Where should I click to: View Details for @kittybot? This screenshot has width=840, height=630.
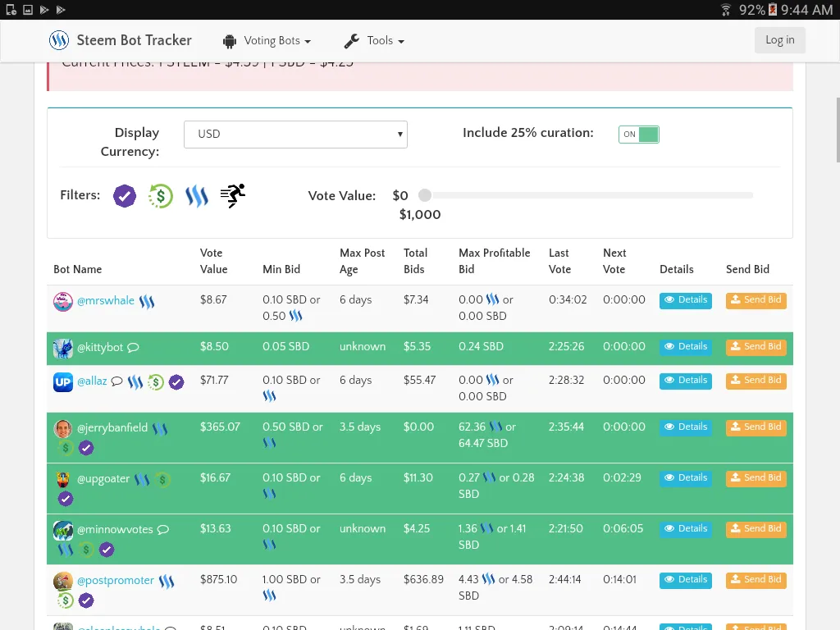[685, 347]
